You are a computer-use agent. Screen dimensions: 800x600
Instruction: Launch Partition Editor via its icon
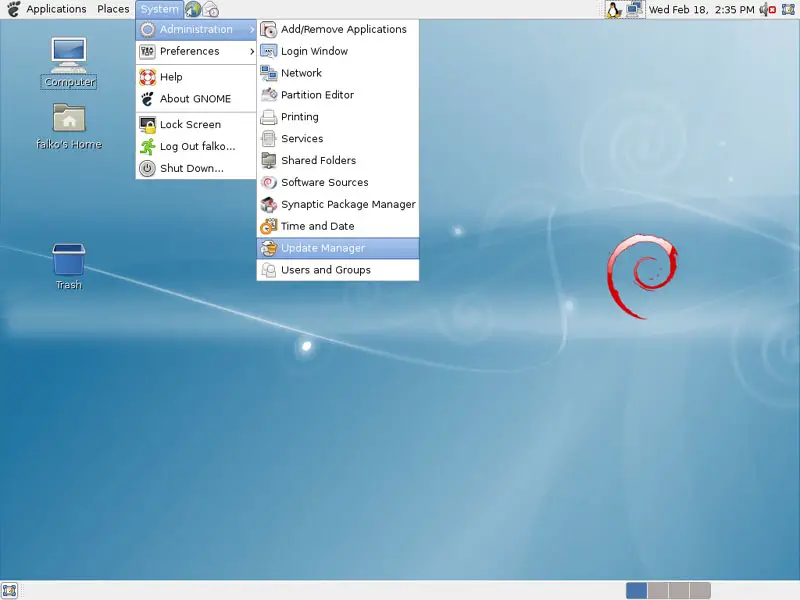tap(268, 95)
